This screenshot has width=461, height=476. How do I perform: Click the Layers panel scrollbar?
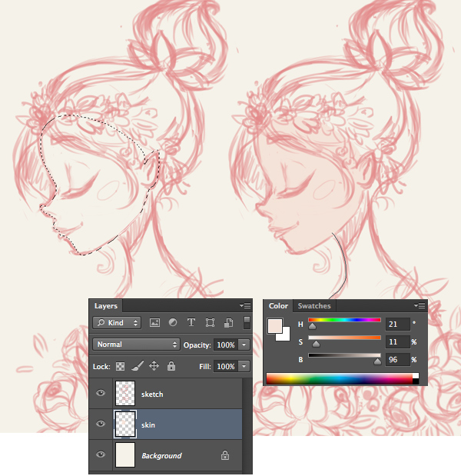click(x=247, y=425)
